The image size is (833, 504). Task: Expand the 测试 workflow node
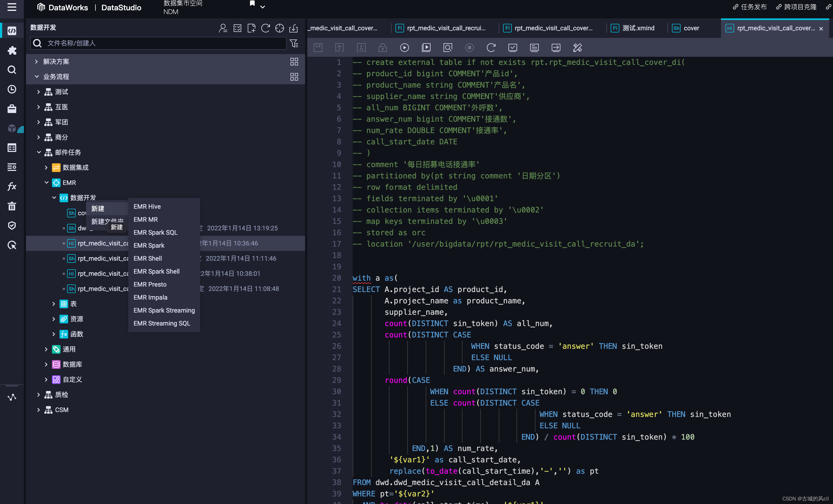pos(38,92)
